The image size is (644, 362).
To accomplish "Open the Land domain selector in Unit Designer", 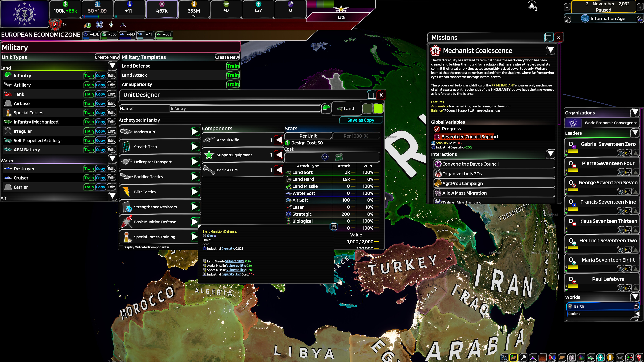I will [347, 108].
